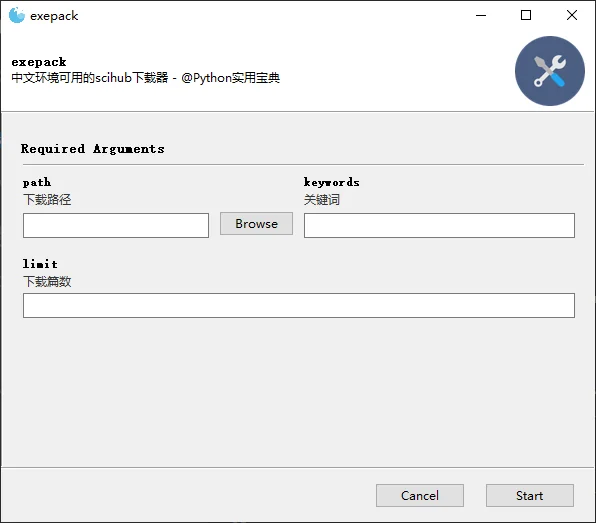Image resolution: width=596 pixels, height=523 pixels.
Task: Click the wrench and screwdriver tools icon
Action: (x=550, y=71)
